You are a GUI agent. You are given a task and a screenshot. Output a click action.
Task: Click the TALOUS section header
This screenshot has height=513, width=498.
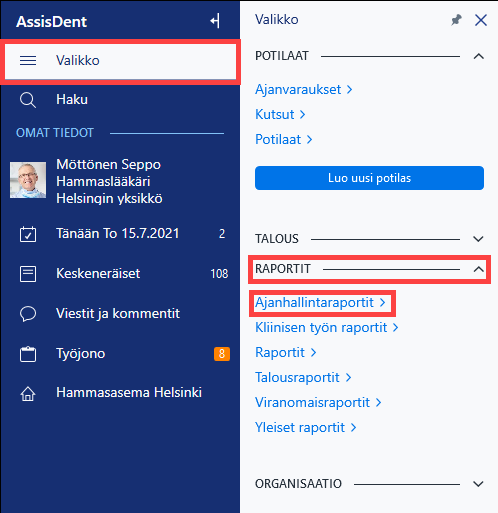pos(369,239)
